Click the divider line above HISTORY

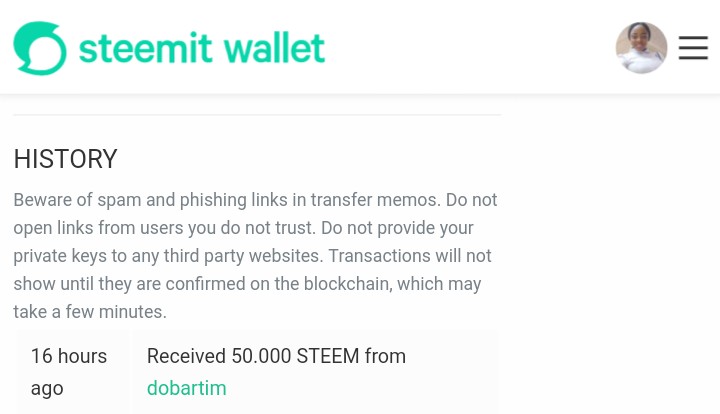[x=257, y=115]
